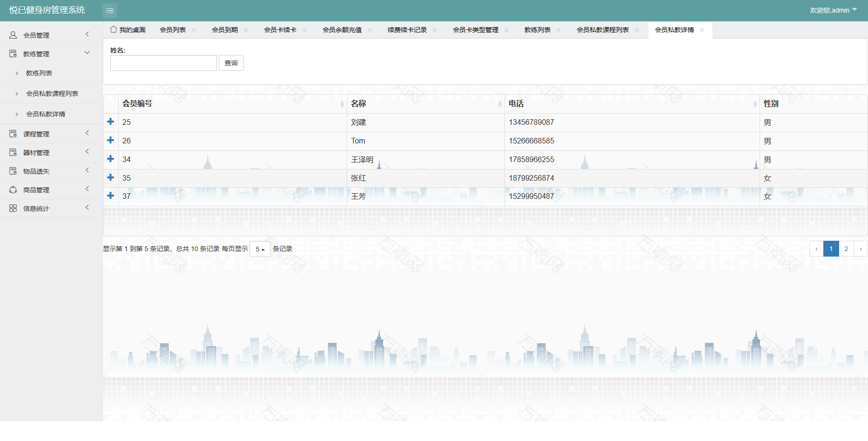Sort table by 会员编号 column
Viewport: 868px width, 441px height.
[x=342, y=104]
